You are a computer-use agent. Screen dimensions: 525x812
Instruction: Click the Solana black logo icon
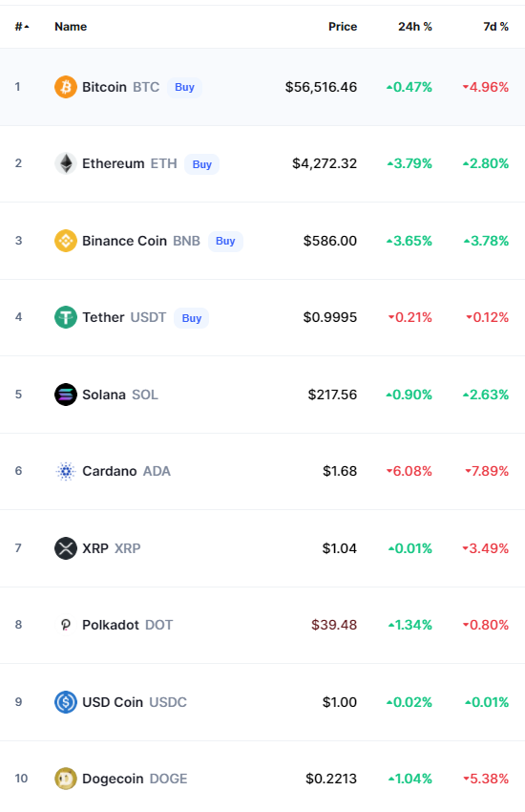[x=66, y=395]
